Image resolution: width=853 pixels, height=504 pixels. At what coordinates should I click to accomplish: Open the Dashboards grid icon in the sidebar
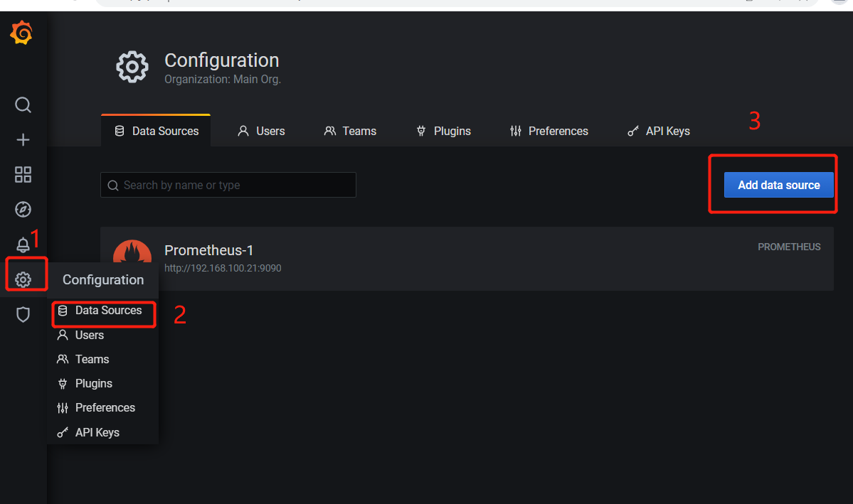[x=23, y=175]
